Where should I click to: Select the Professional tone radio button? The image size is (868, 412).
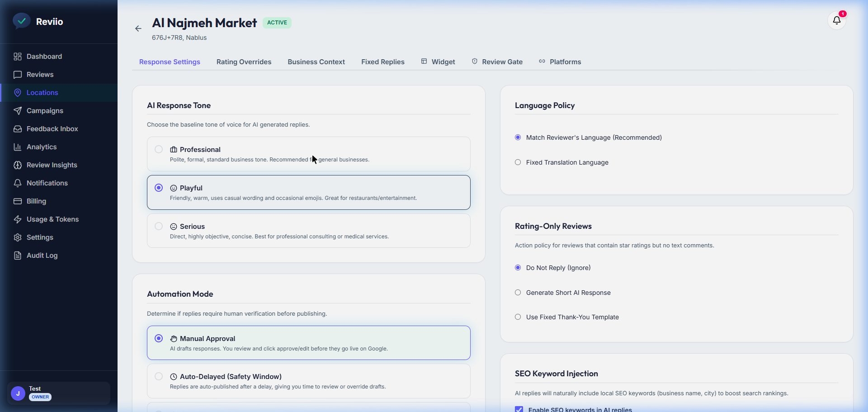pos(159,149)
